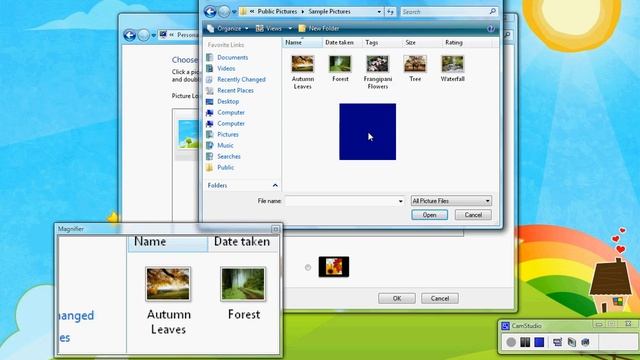Go back in the Open dialog
Screen dimensions: 640x360
[x=210, y=11]
